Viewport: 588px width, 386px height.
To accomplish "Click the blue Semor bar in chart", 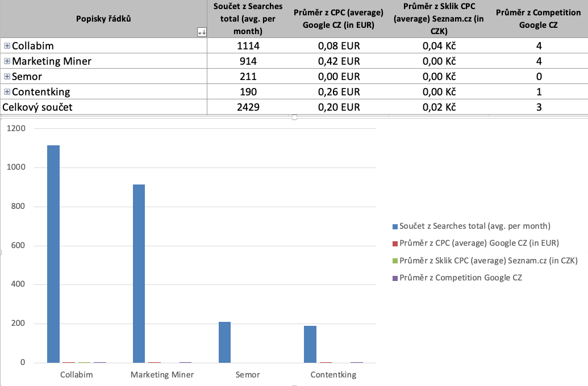I will (224, 342).
